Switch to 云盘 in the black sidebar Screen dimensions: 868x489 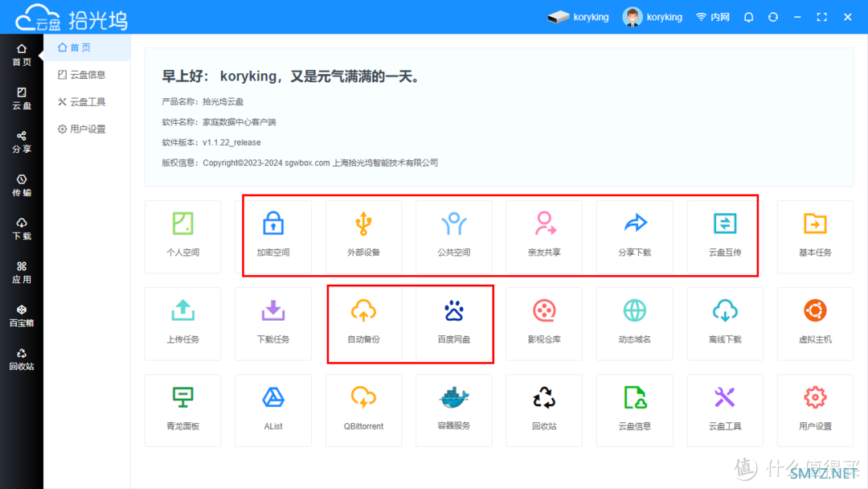(22, 99)
